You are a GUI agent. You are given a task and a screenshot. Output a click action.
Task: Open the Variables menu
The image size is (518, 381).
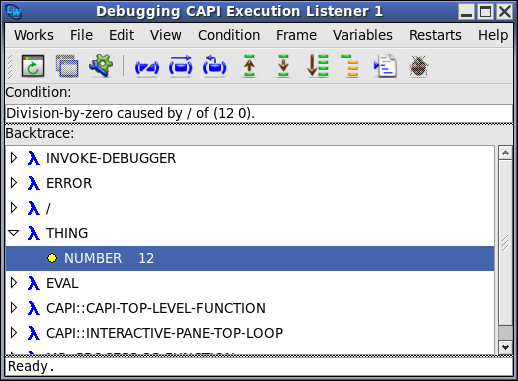pos(363,35)
